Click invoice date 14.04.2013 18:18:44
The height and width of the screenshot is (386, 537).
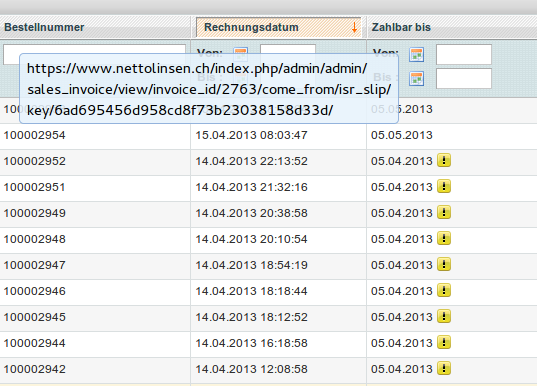pos(251,291)
